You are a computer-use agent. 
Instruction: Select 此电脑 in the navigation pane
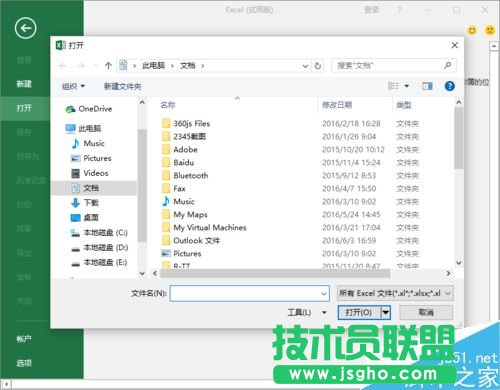tap(83, 128)
